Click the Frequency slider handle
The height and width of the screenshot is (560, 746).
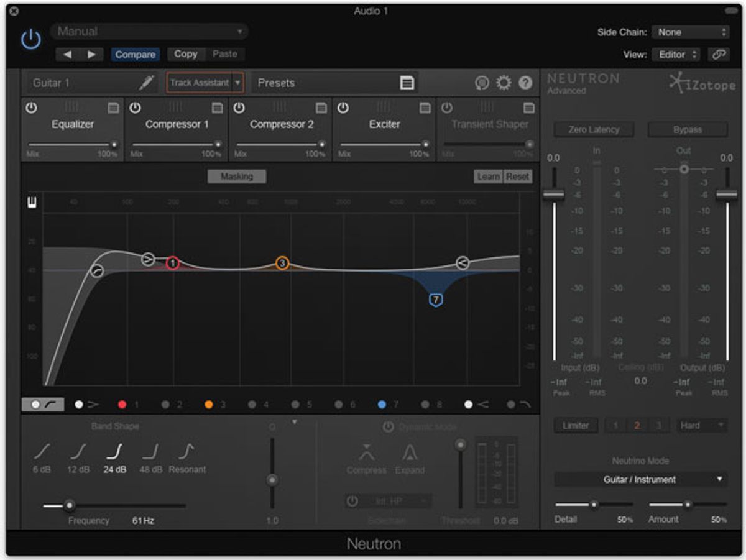[70, 505]
